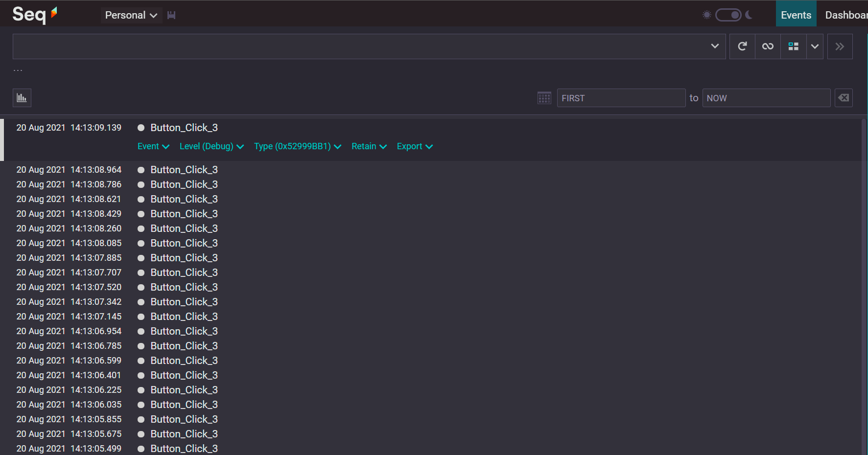Viewport: 868px width, 455px height.
Task: Show the event histogram chart icon
Action: click(22, 98)
